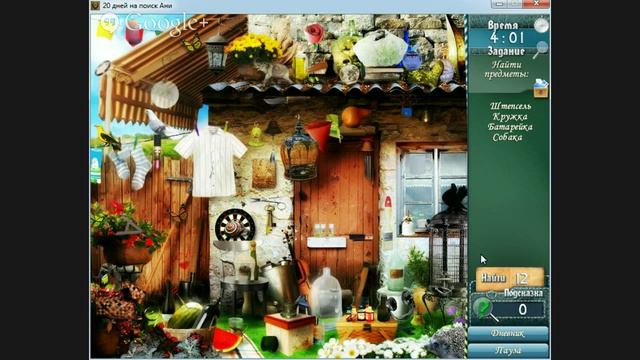Screen dimensions: 640x360
Task: Click the magnifier icon next to Задание
Action: point(540,49)
